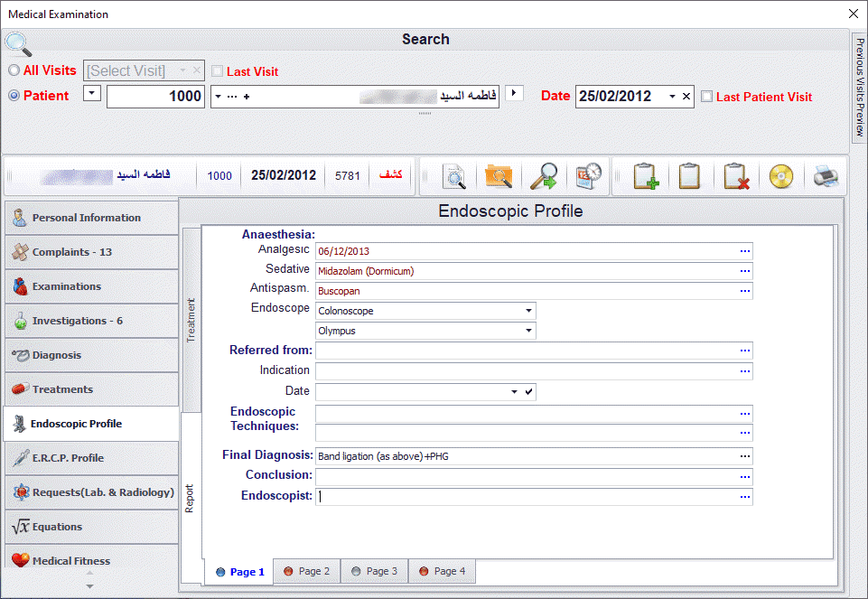
Task: Open the Olympus brand dropdown
Action: [528, 331]
